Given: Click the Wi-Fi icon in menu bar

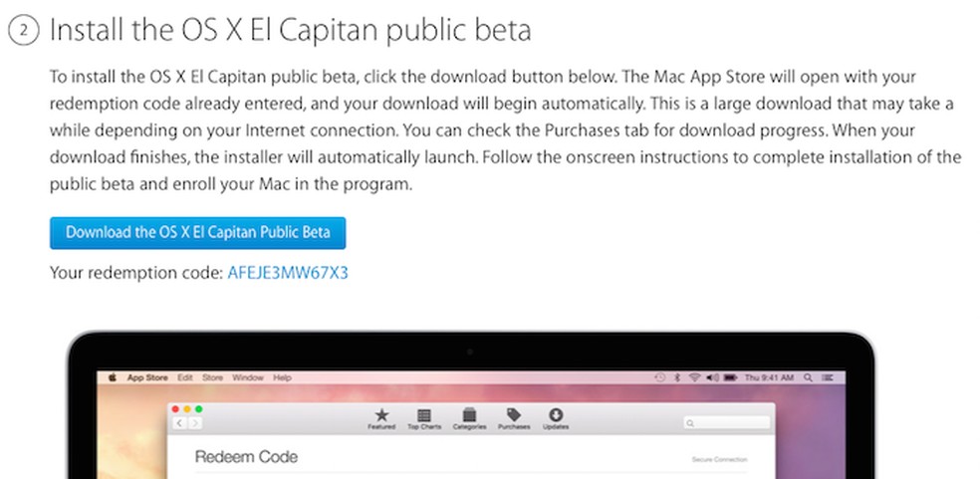Looking at the screenshot, I should 694,377.
